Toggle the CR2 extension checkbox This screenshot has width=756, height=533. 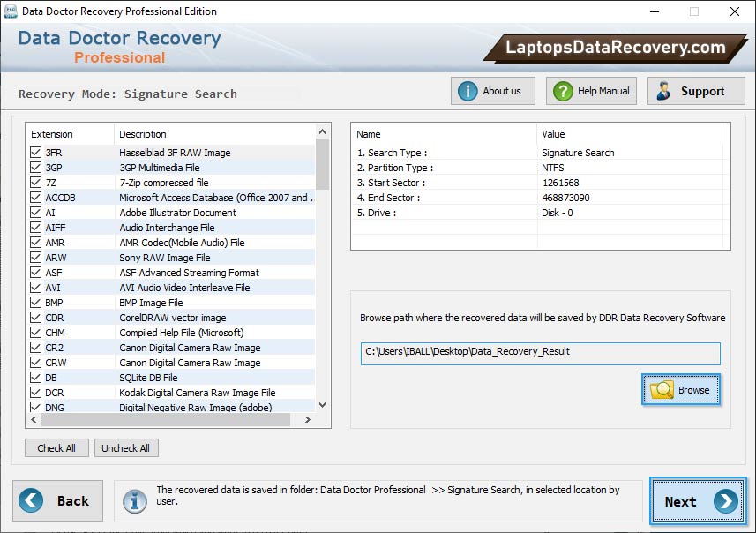[x=35, y=348]
